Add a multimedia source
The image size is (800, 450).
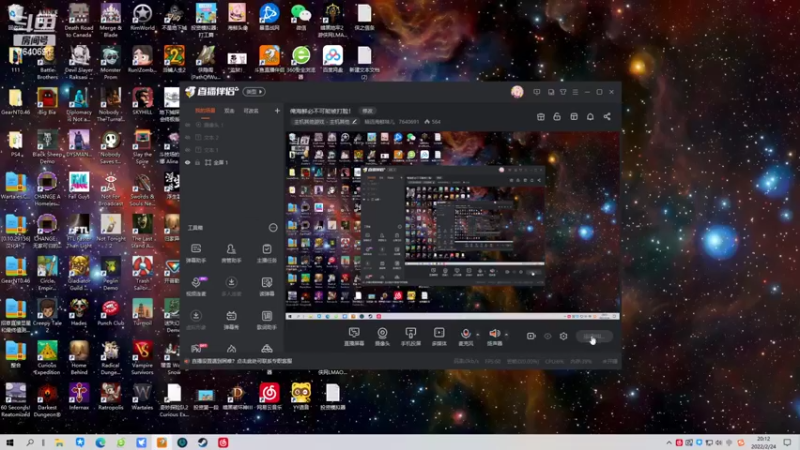(439, 337)
